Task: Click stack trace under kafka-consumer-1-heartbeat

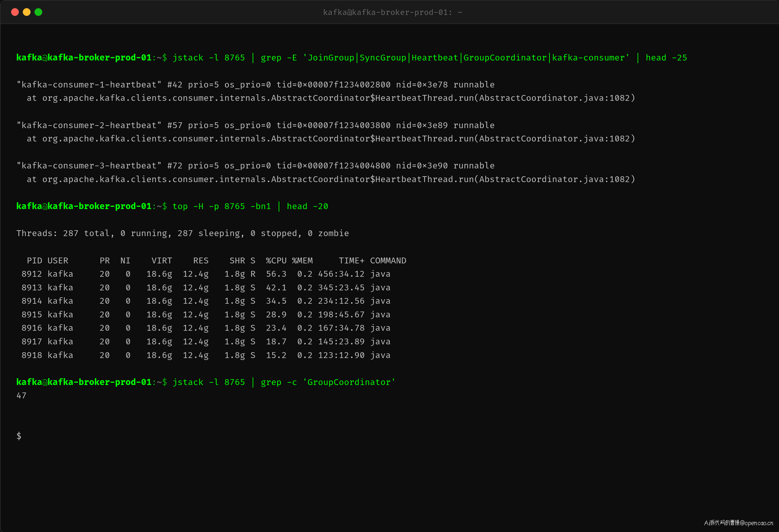Action: pyautogui.click(x=331, y=98)
